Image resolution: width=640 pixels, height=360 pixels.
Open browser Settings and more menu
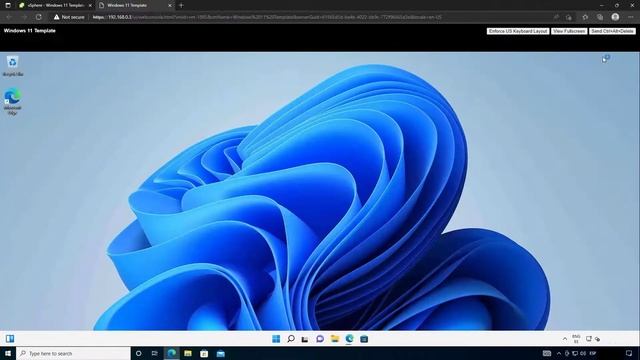pos(630,17)
